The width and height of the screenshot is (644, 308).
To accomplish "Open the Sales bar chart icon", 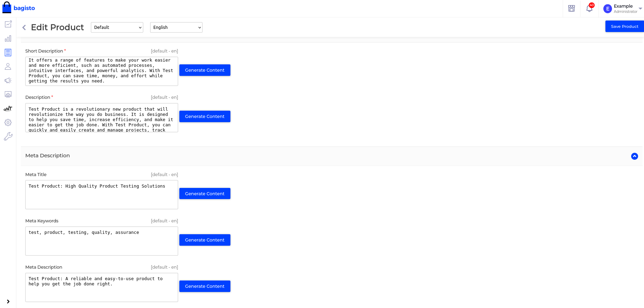I will click(8, 39).
